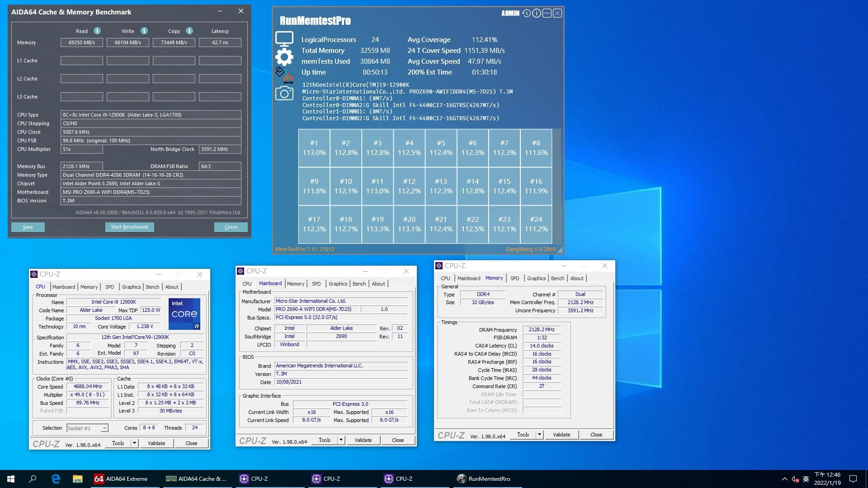The width and height of the screenshot is (868, 488).
Task: Click the Write info icon in AIDA64
Action: pos(144,31)
